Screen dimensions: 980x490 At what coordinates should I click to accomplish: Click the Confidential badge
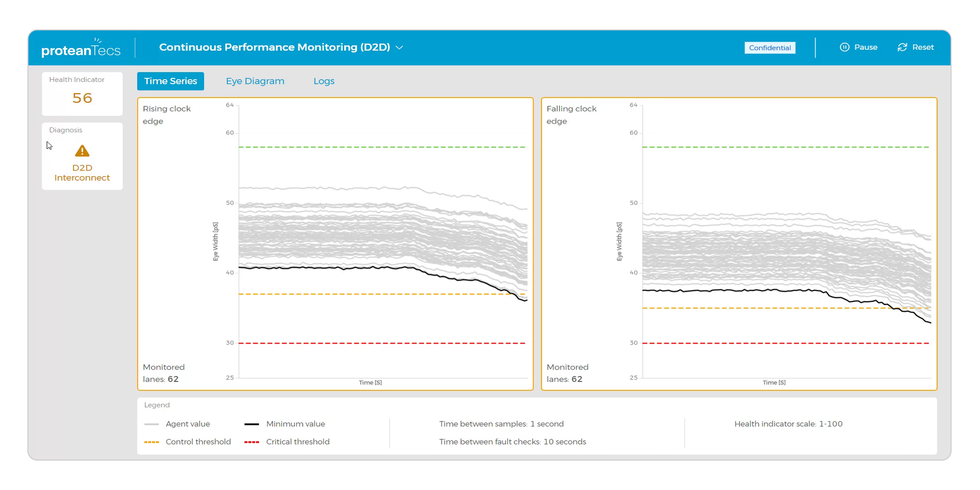(x=770, y=48)
